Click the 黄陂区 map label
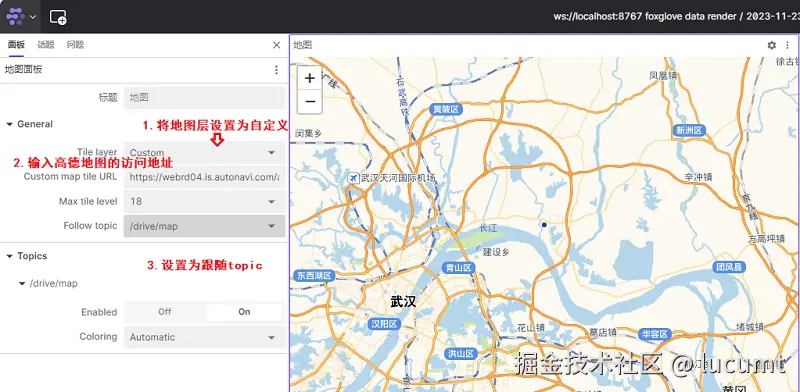The height and width of the screenshot is (392, 800). pos(445,109)
